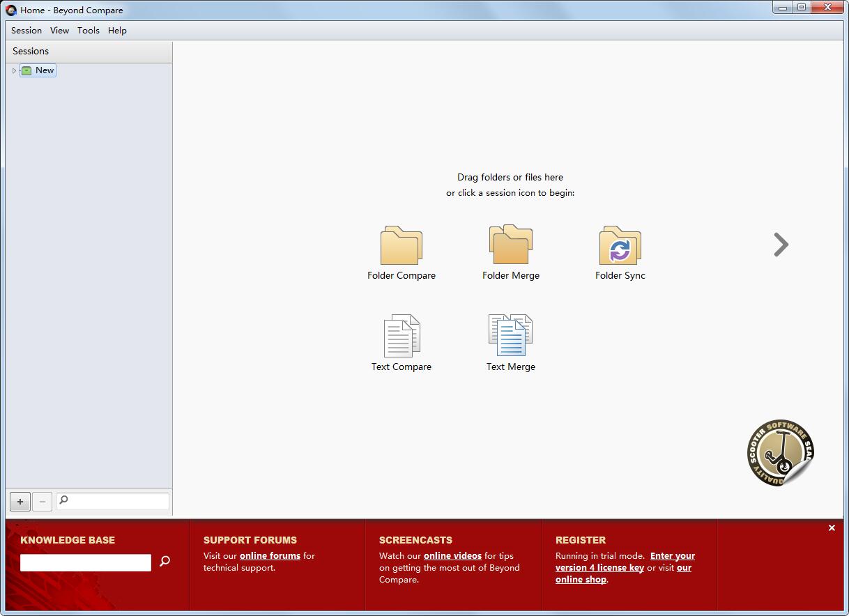Show more session types with right chevron
Image resolution: width=849 pixels, height=616 pixels.
(x=781, y=245)
